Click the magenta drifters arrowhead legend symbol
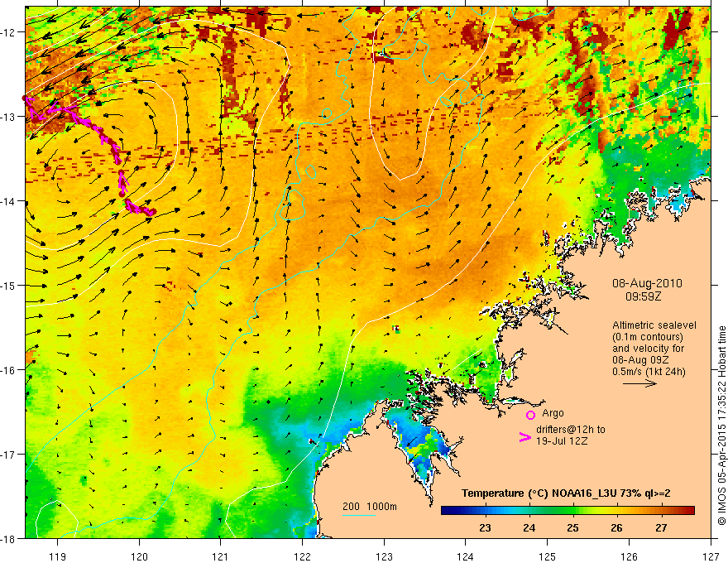This screenshot has width=728, height=563. tap(524, 437)
